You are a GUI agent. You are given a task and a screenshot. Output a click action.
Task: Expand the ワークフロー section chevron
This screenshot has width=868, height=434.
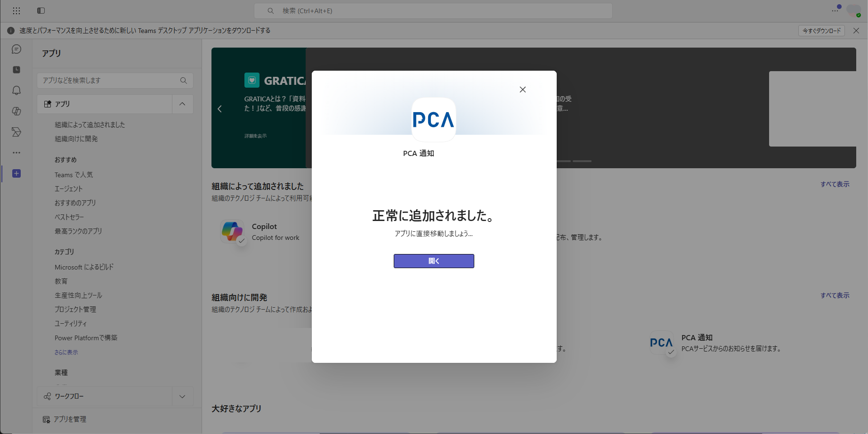182,396
